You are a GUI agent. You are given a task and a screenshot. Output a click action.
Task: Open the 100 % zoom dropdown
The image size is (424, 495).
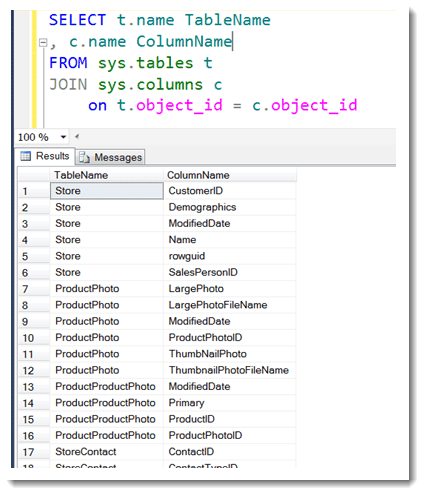(x=63, y=137)
